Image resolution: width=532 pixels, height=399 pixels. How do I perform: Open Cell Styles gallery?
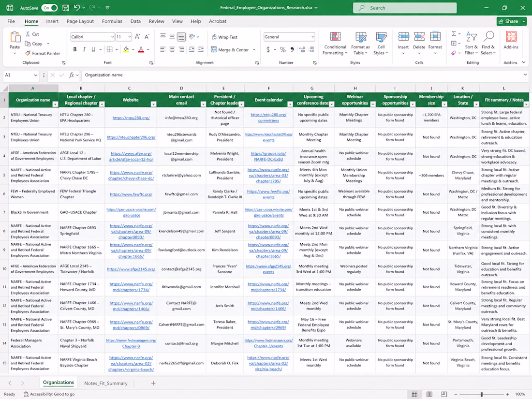point(381,44)
